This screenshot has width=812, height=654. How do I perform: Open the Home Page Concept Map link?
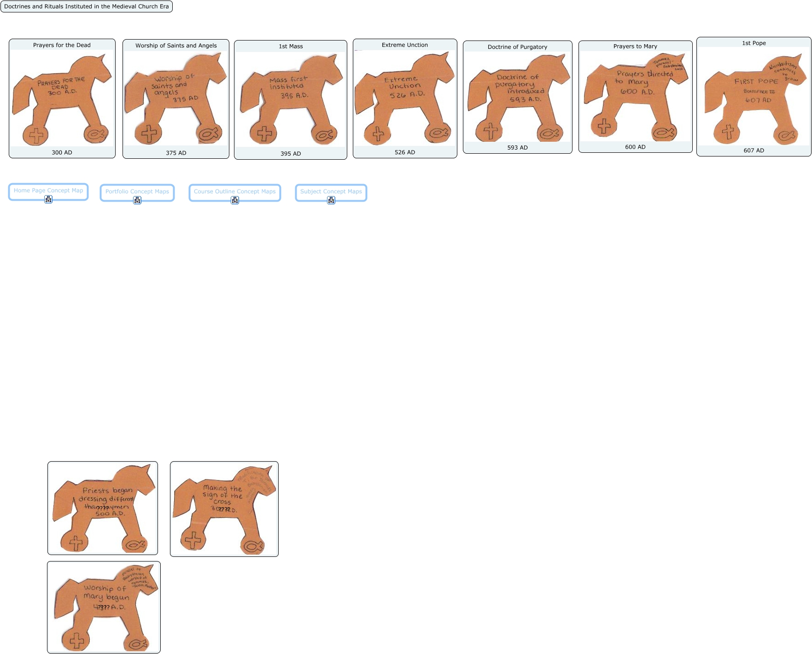point(48,191)
